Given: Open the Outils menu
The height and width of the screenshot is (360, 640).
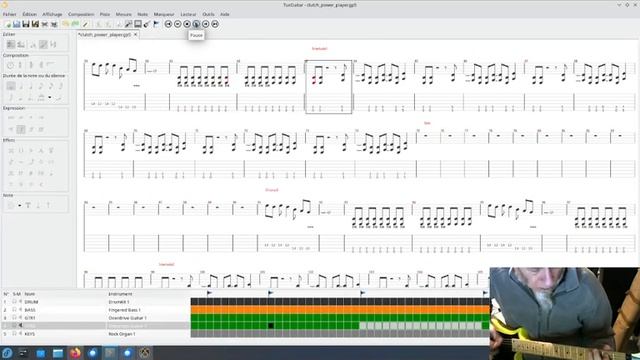Looking at the screenshot, I should (x=208, y=14).
